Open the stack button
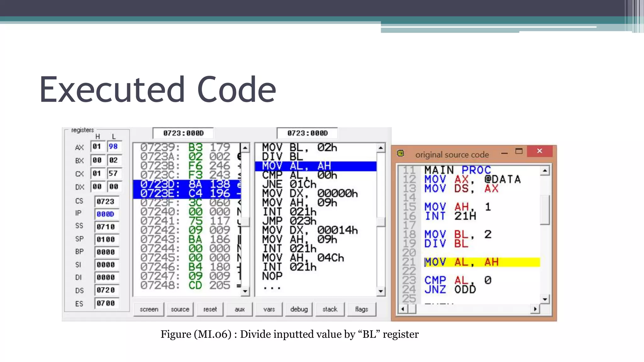The height and width of the screenshot is (362, 644). (330, 309)
